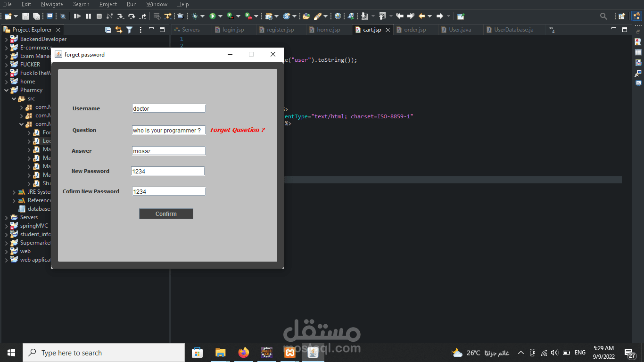
Task: Switch to the User.java editor tab
Action: tap(460, 30)
